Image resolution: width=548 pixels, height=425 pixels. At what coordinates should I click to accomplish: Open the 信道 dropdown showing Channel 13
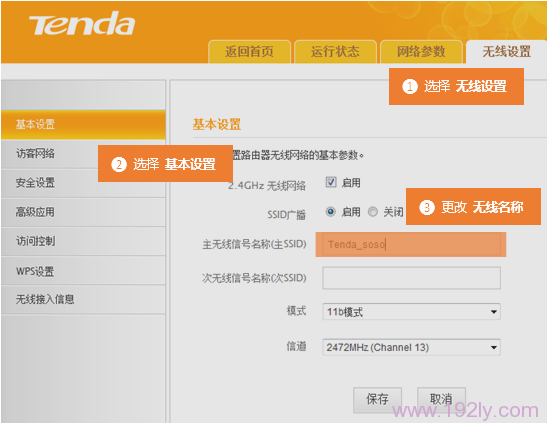(x=411, y=347)
